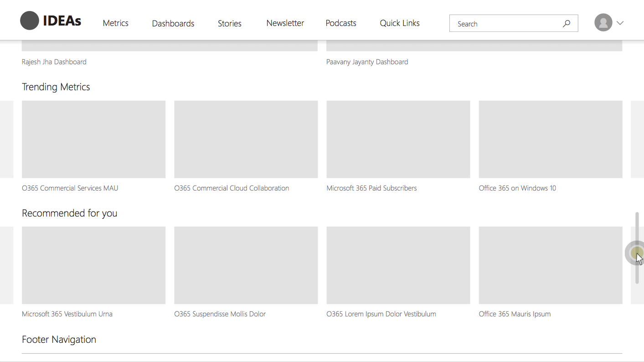Click the Trending Metrics heading
Screen dimensions: 644x362
(x=56, y=87)
